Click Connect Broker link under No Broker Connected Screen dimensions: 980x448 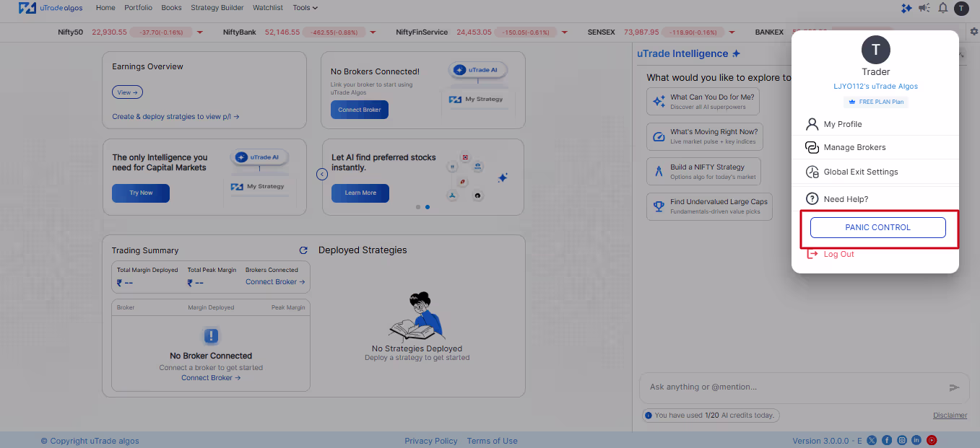click(x=211, y=378)
